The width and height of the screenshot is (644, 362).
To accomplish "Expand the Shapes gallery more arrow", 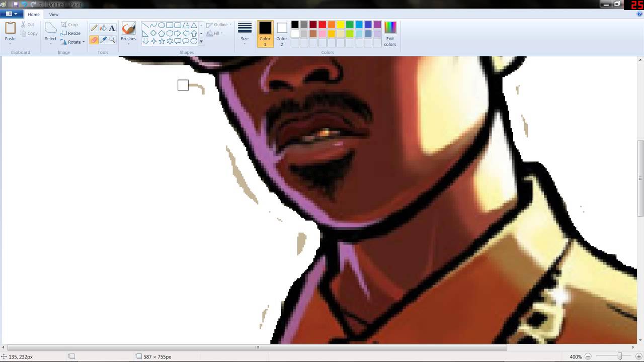I will click(201, 42).
